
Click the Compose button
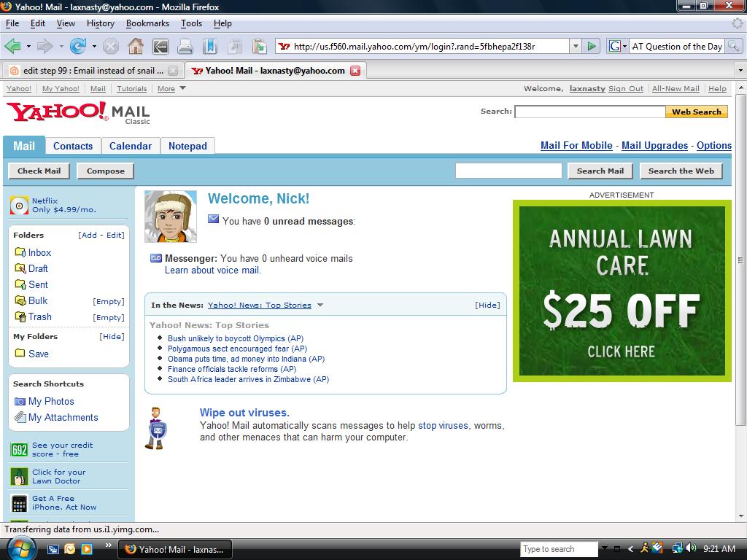click(x=105, y=171)
